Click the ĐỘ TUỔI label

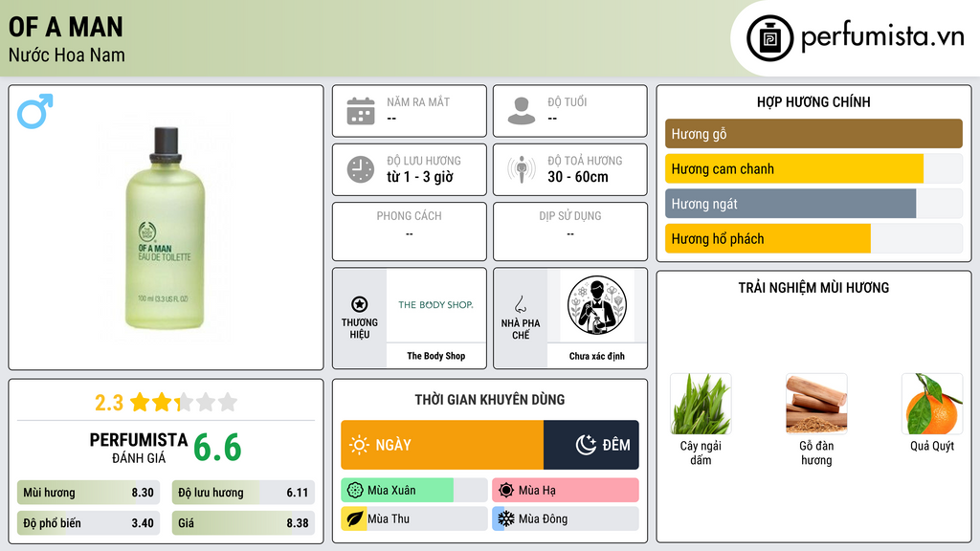point(568,101)
